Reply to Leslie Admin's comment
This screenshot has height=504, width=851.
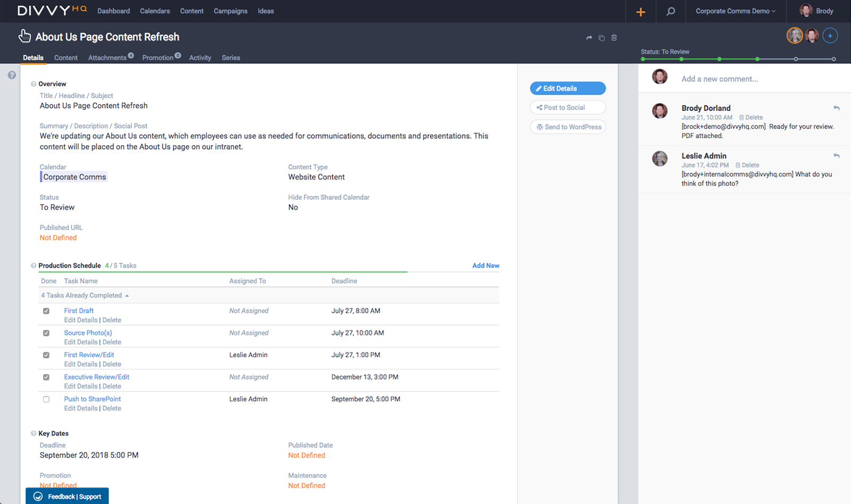(x=837, y=155)
